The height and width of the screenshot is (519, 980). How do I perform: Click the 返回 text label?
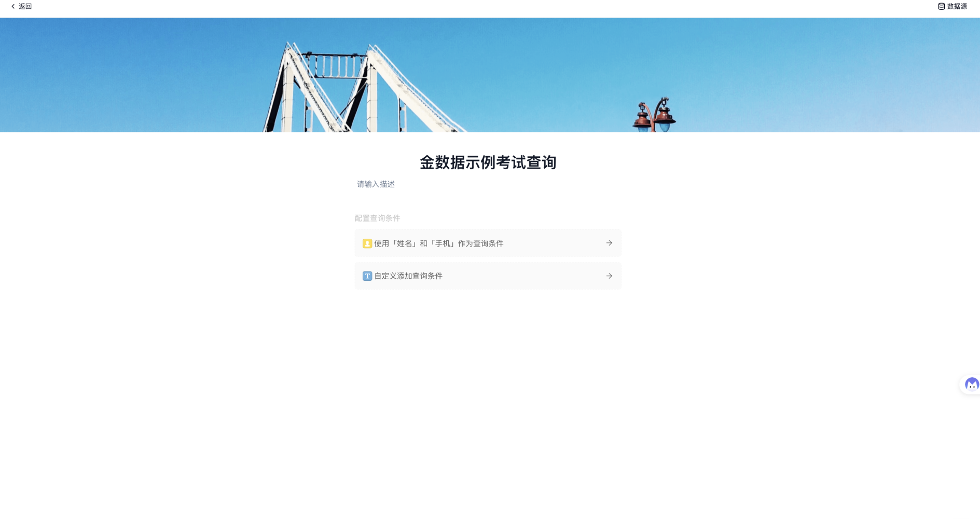pyautogui.click(x=25, y=7)
